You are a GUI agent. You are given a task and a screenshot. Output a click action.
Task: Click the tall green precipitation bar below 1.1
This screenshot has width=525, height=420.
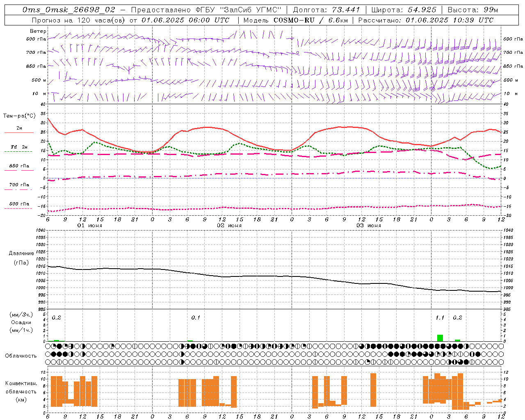[440, 338]
